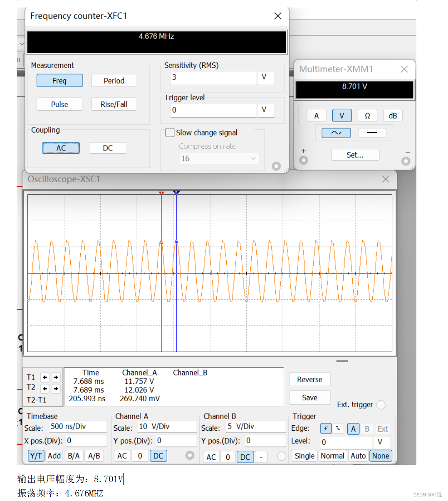Edit Channel A Y pos.(Div) field
Screen dimensions: 448x501
[x=176, y=441]
